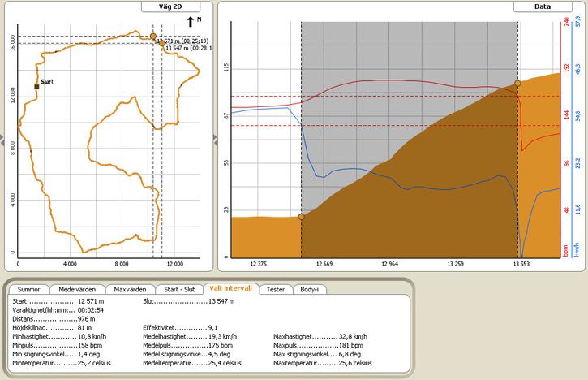Viewport: 588px width, 380px height.
Task: Click the Medel stigningsvinkel value 4,5 deg
Action: click(x=219, y=354)
